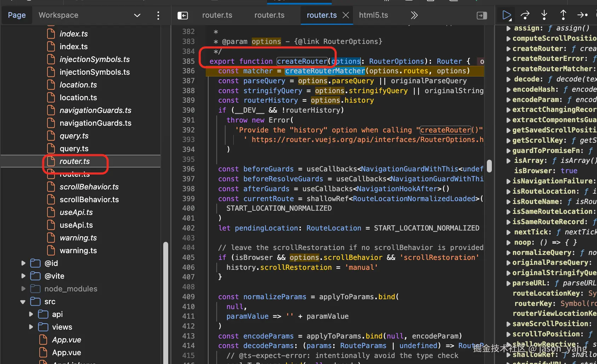
Task: Expand the createRouterMatcher scope variable
Action: point(508,69)
